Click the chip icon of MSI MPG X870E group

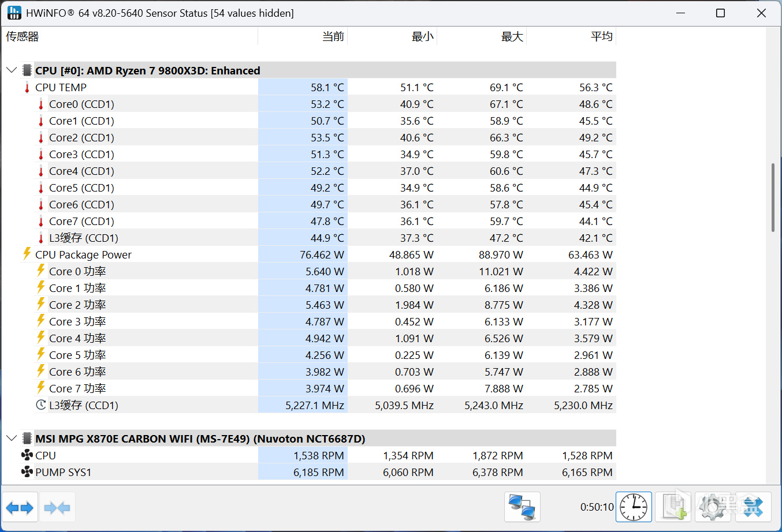pos(27,439)
